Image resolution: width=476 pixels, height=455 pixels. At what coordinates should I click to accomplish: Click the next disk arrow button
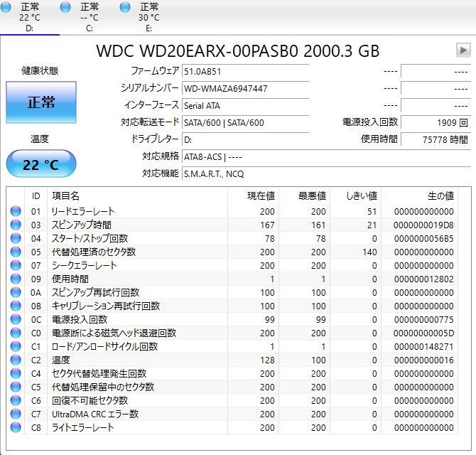pyautogui.click(x=463, y=50)
